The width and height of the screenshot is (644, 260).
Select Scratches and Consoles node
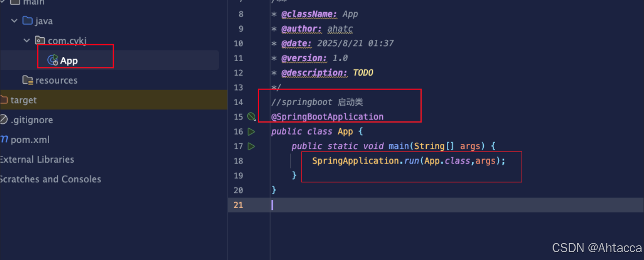tap(50, 179)
